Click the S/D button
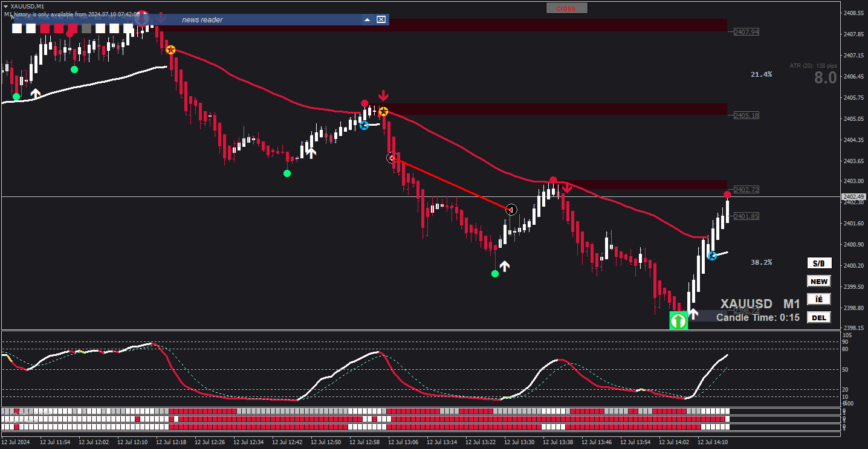Screen dimensions: 868x449 point(819,263)
